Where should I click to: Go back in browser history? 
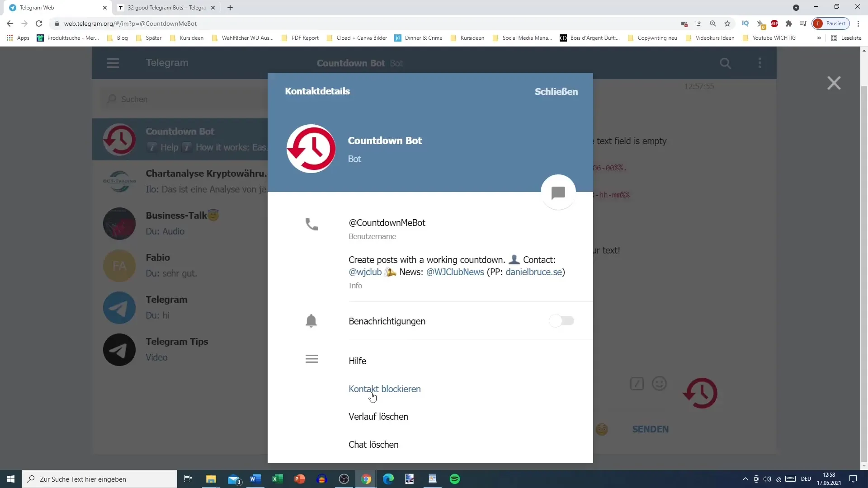pos(10,23)
